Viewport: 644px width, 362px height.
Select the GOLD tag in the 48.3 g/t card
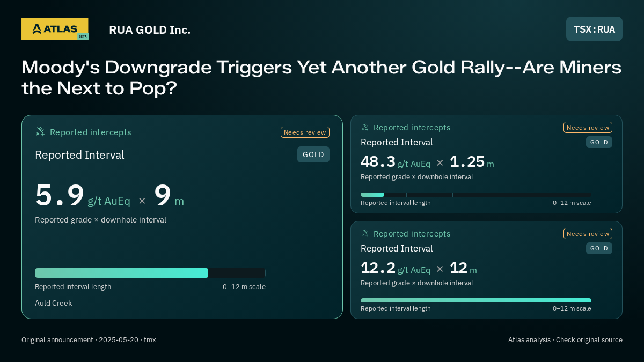[x=599, y=142]
